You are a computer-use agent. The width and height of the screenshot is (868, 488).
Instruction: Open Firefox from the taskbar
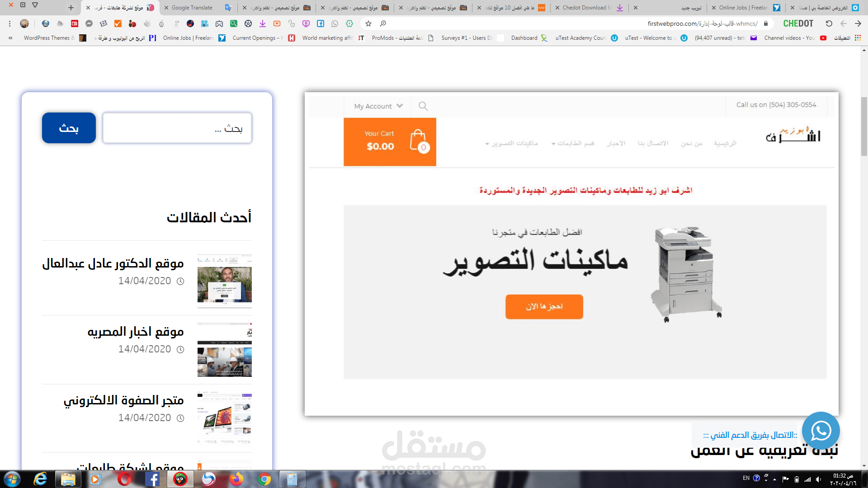coord(236,479)
